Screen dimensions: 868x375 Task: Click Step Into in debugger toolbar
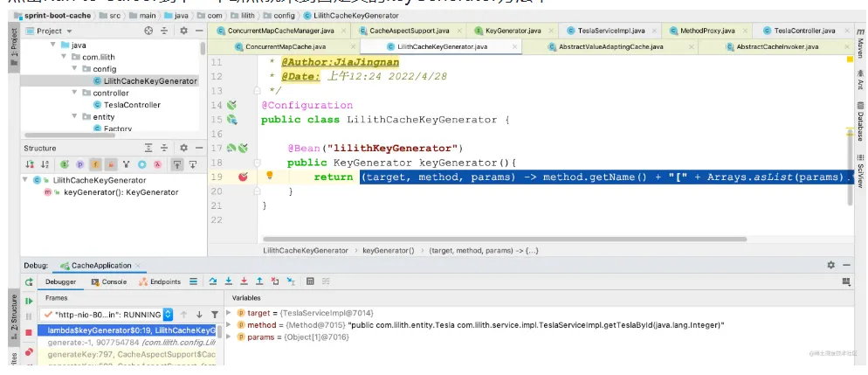tap(228, 281)
